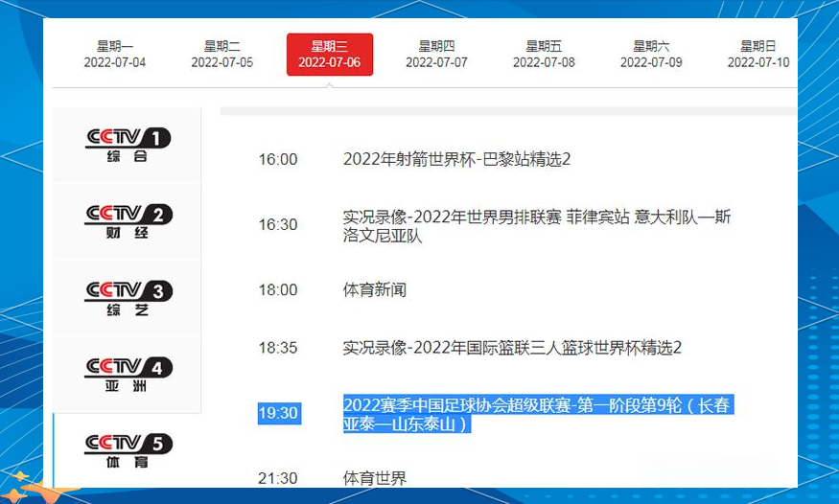The image size is (839, 504).
Task: Click the highlighted 19:30 time slot
Action: click(x=278, y=414)
